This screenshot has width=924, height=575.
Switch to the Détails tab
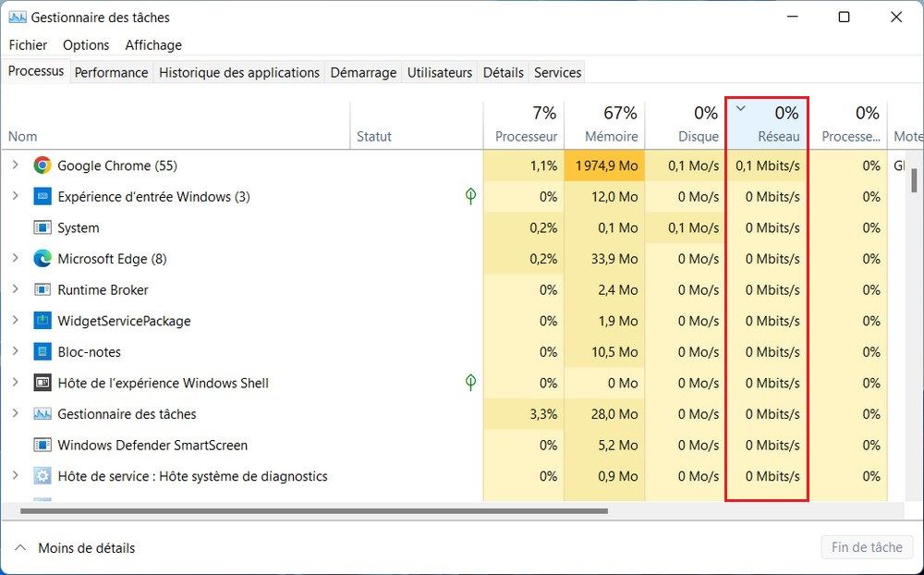click(x=504, y=72)
